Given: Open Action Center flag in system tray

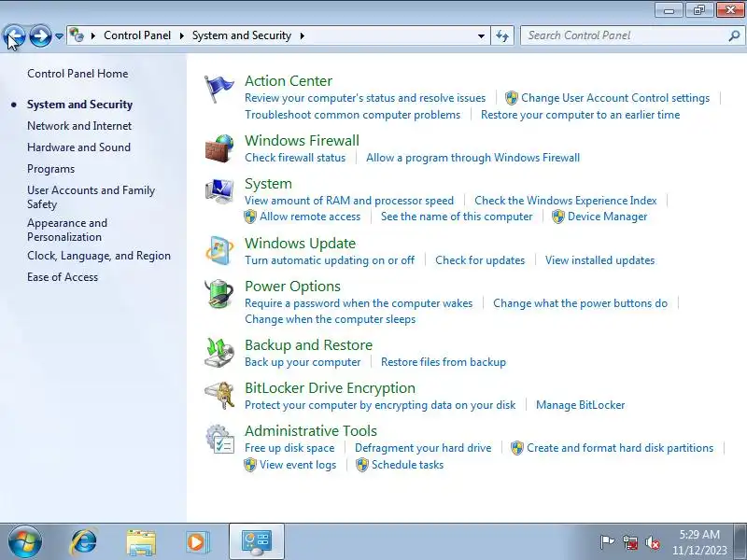Looking at the screenshot, I should click(x=606, y=542).
